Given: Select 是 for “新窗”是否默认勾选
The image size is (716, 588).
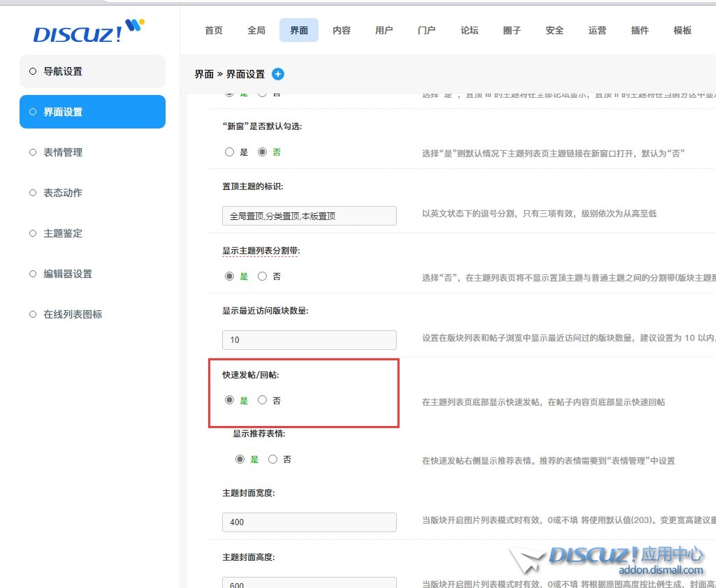Looking at the screenshot, I should coord(230,152).
